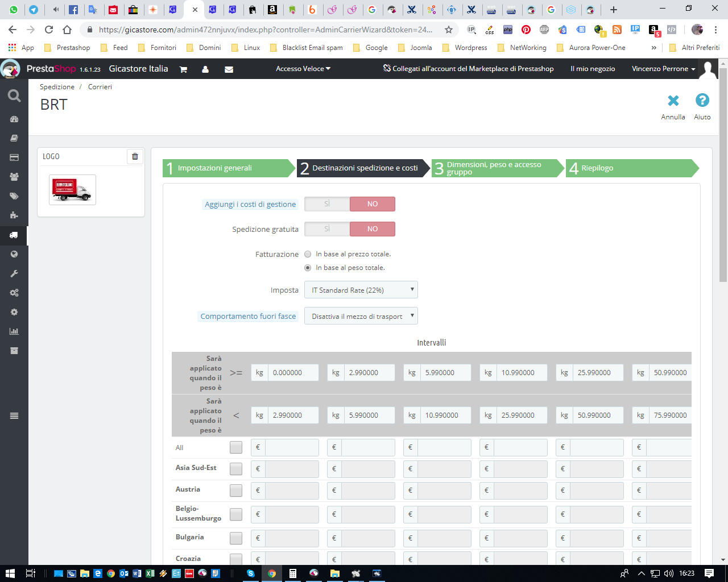The image size is (728, 582).
Task: Tick the Bulgaria zone checkbox
Action: pos(236,538)
